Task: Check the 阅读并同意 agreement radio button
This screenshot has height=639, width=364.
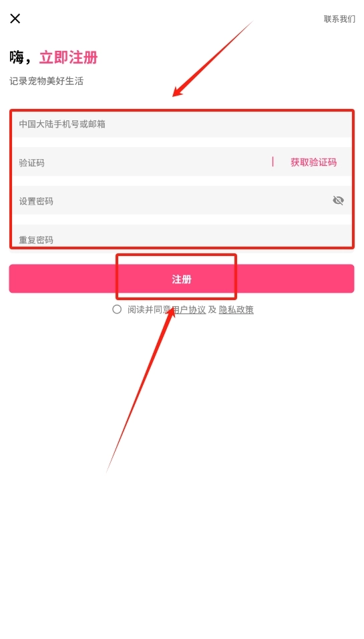Action: click(117, 309)
